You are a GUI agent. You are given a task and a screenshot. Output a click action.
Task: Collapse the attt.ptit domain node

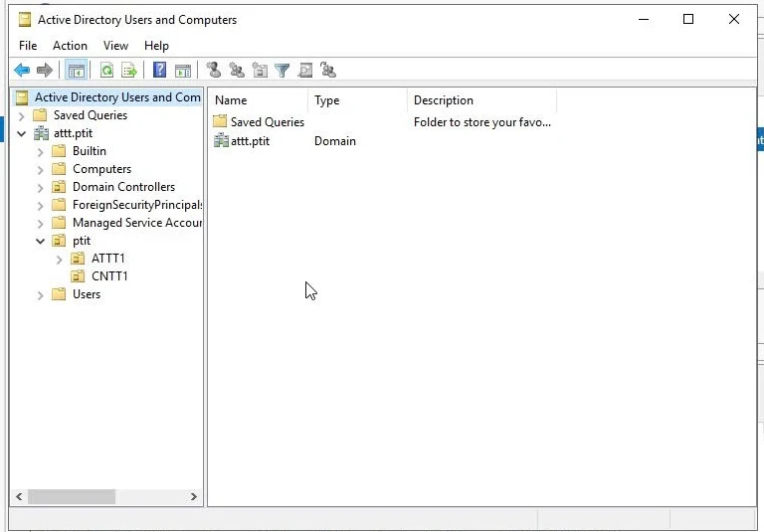[x=22, y=133]
